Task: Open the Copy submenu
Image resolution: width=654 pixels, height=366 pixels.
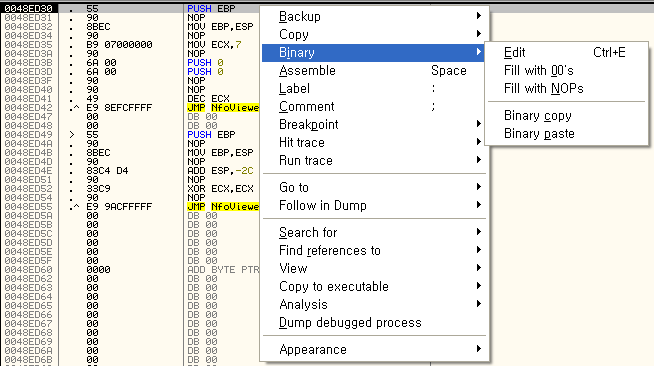Action: coord(373,35)
